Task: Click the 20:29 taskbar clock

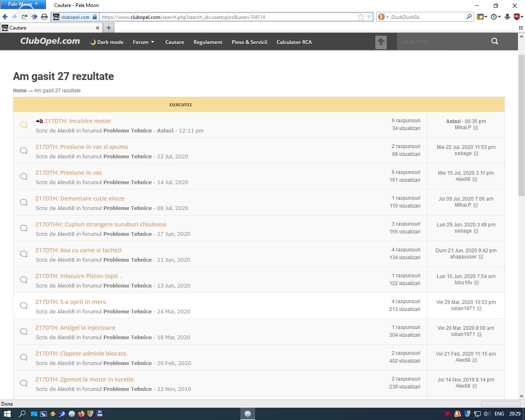Action: tap(515, 414)
